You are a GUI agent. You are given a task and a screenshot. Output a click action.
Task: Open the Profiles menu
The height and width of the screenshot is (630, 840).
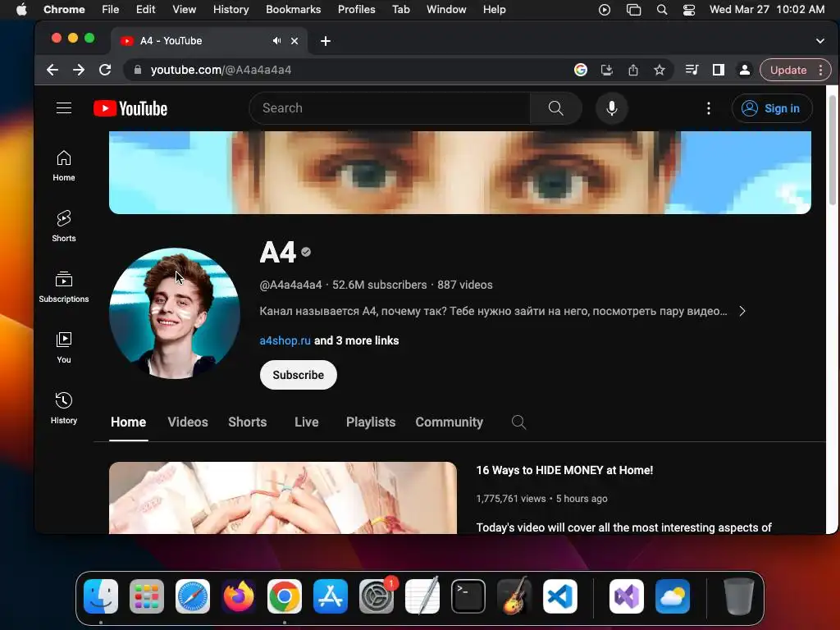pos(356,10)
